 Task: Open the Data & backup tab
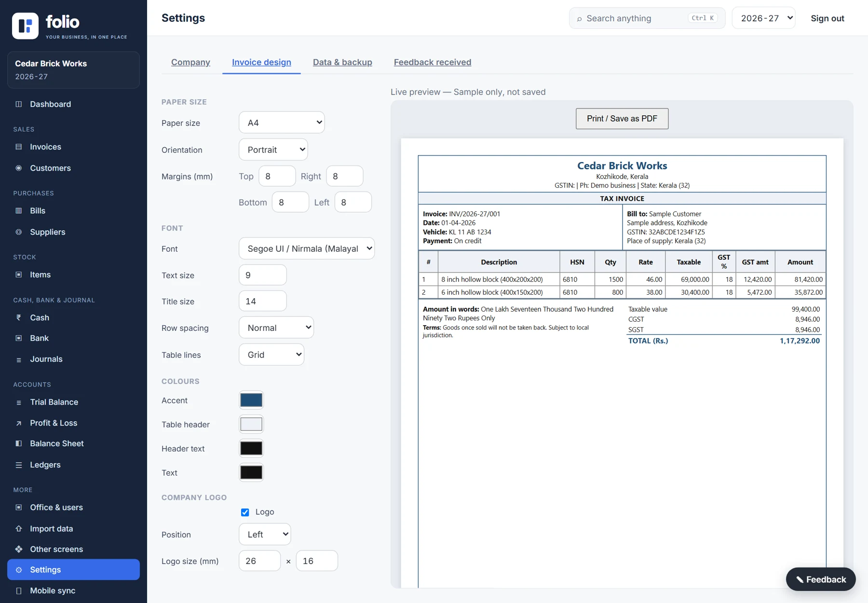342,62
